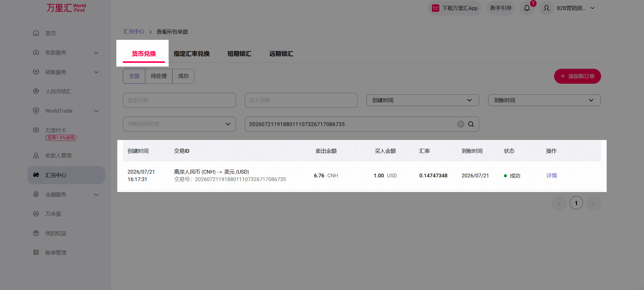The image size is (644, 290).
Task: Filter orders by 待处理
Action: coord(159,76)
